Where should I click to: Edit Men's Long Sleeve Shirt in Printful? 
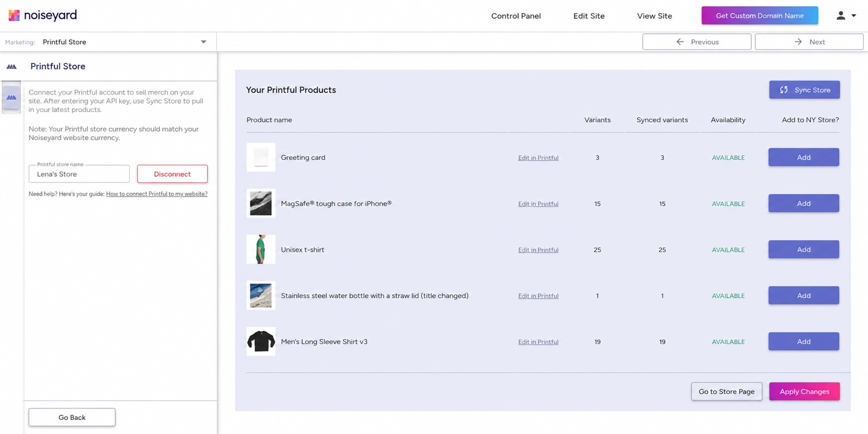tap(538, 342)
